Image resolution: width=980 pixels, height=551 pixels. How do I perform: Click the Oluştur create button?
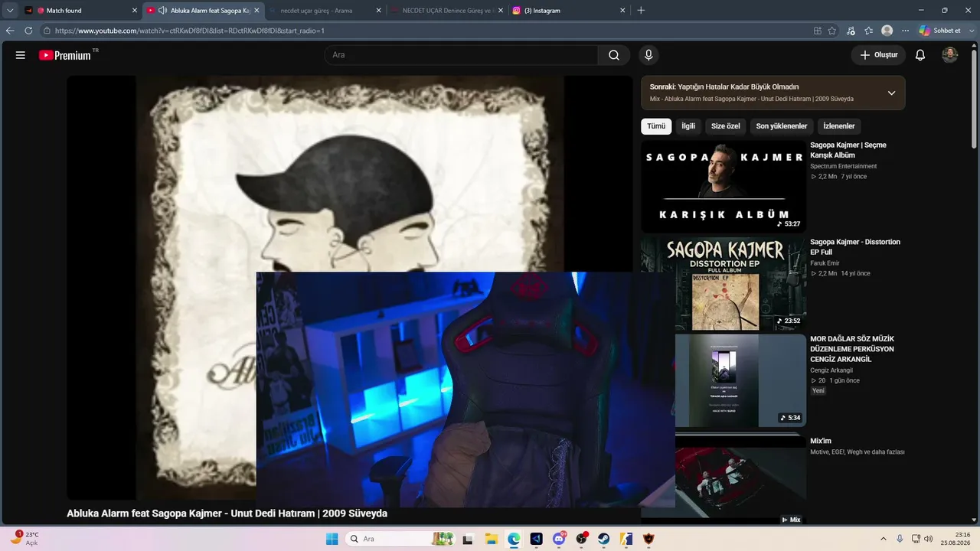point(878,55)
